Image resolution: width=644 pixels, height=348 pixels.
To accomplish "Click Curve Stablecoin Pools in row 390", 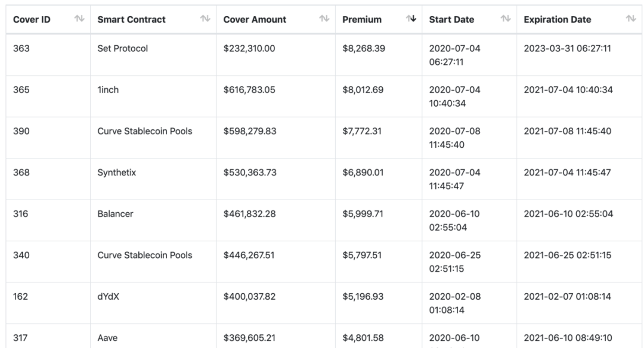I will point(144,132).
